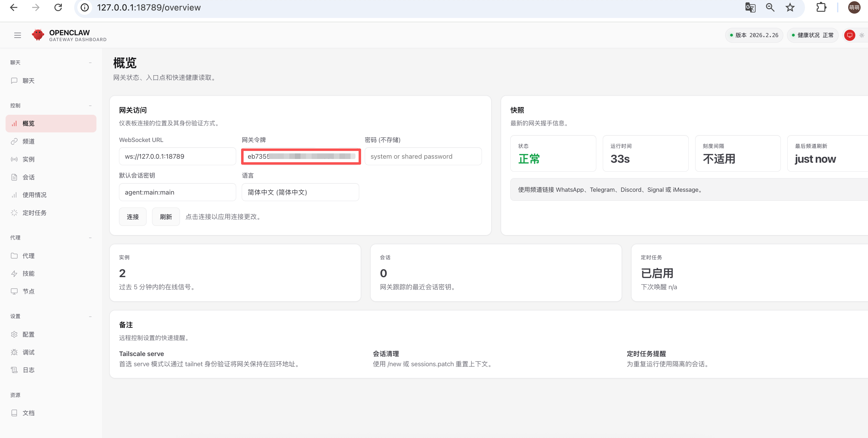Open 定时任务 cron jobs page
Viewport: 868px width, 438px height.
(x=34, y=213)
